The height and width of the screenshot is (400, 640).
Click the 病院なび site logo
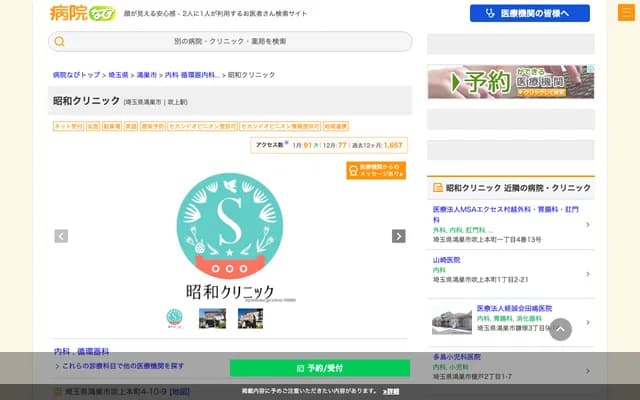click(82, 13)
